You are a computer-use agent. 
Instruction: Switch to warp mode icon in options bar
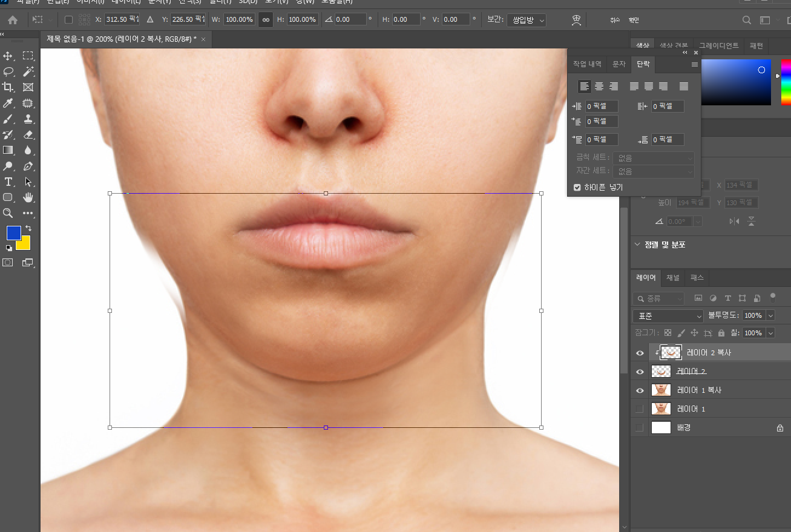[x=576, y=20]
